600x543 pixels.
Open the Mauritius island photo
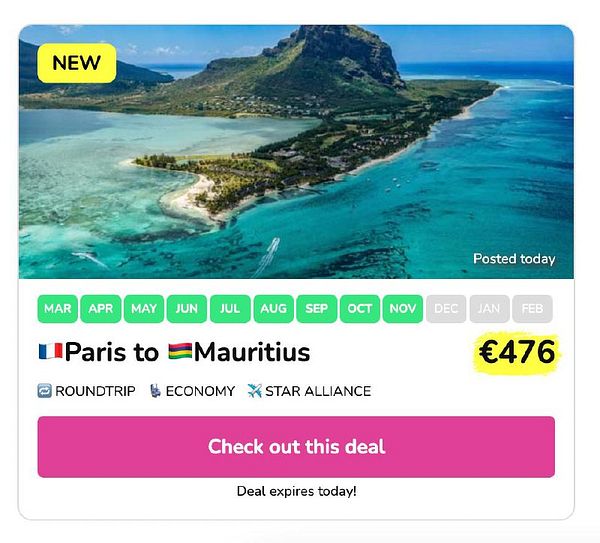[x=296, y=152]
